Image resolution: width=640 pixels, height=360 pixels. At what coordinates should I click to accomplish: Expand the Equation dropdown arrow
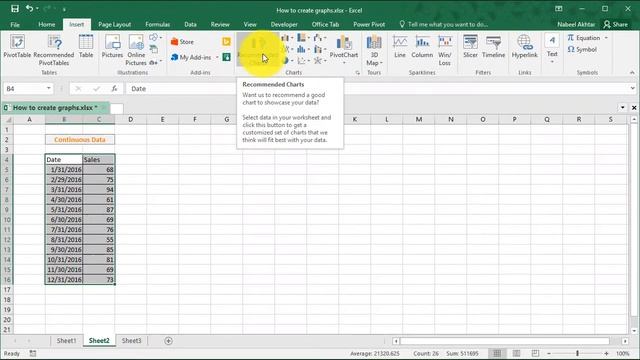tap(606, 38)
